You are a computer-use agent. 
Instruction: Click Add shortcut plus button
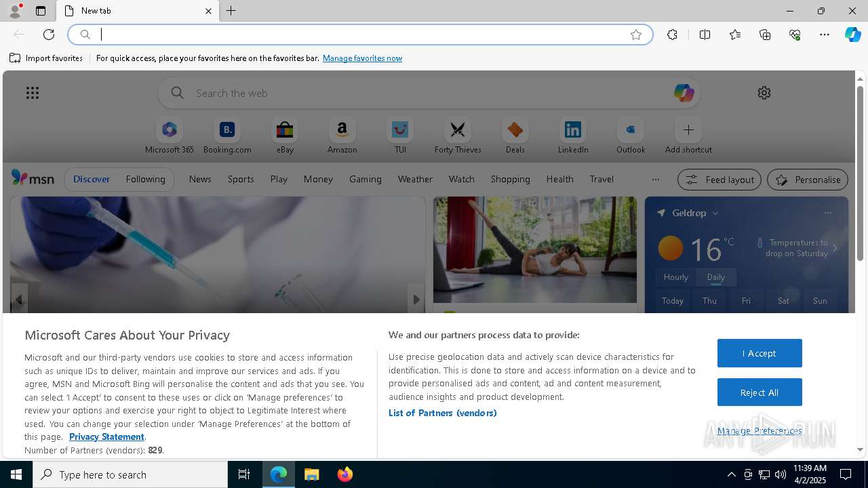(x=688, y=129)
